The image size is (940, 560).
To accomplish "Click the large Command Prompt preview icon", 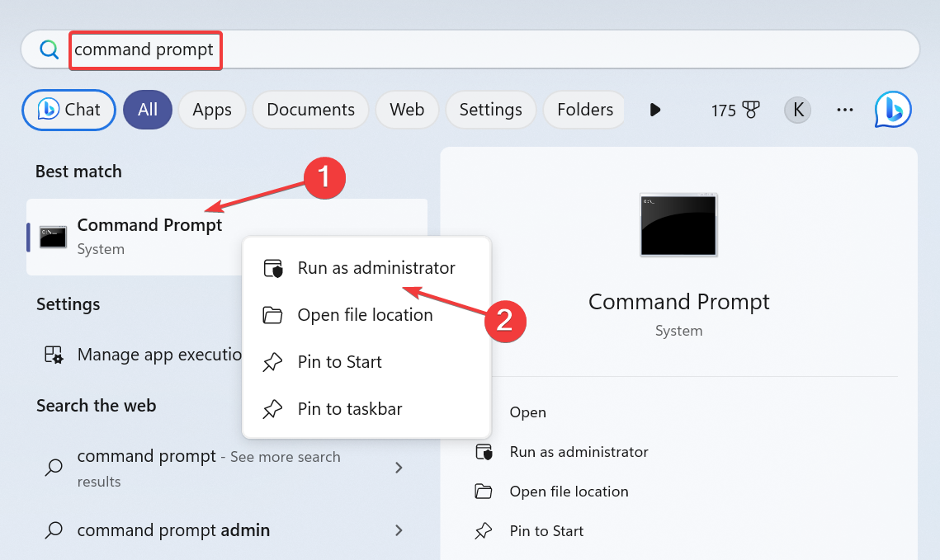I will (678, 225).
